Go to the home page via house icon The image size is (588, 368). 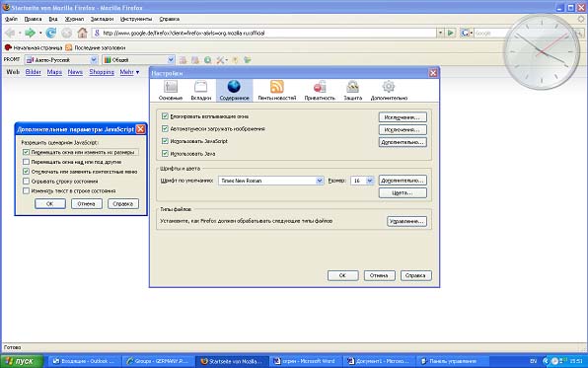pos(82,33)
